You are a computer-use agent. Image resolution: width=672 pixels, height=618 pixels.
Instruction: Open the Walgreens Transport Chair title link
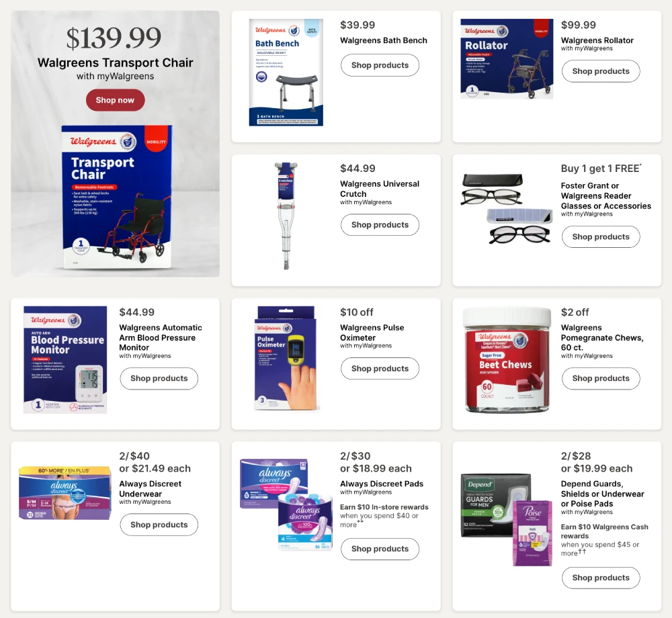coord(116,62)
